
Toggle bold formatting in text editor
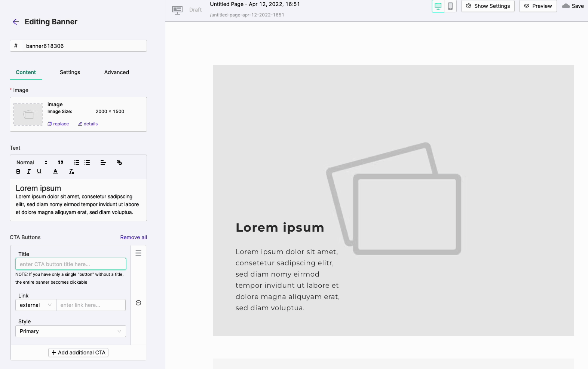point(18,171)
